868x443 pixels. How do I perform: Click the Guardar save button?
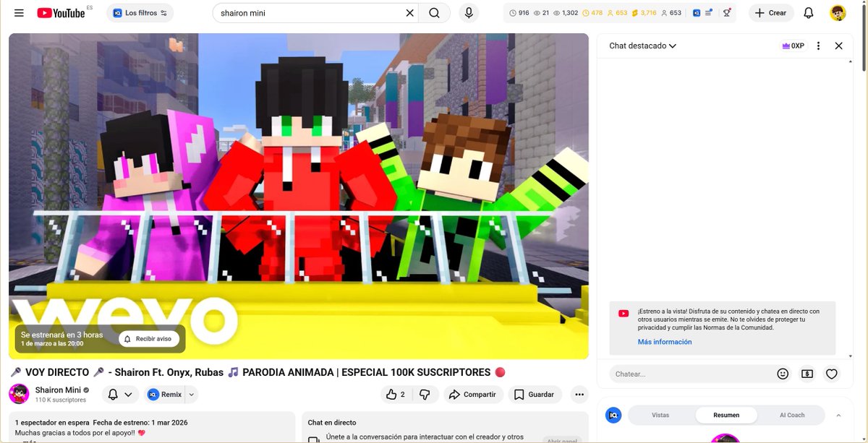[535, 395]
